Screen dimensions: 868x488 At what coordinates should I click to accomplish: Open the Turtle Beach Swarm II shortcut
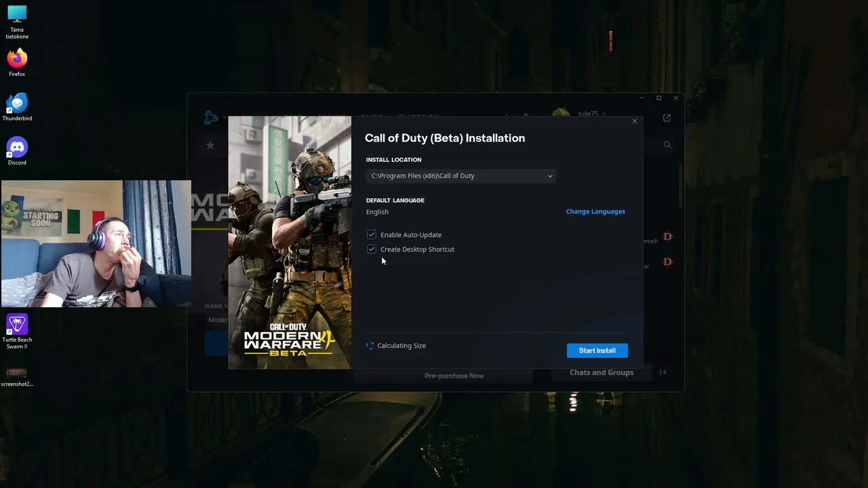pos(17,331)
